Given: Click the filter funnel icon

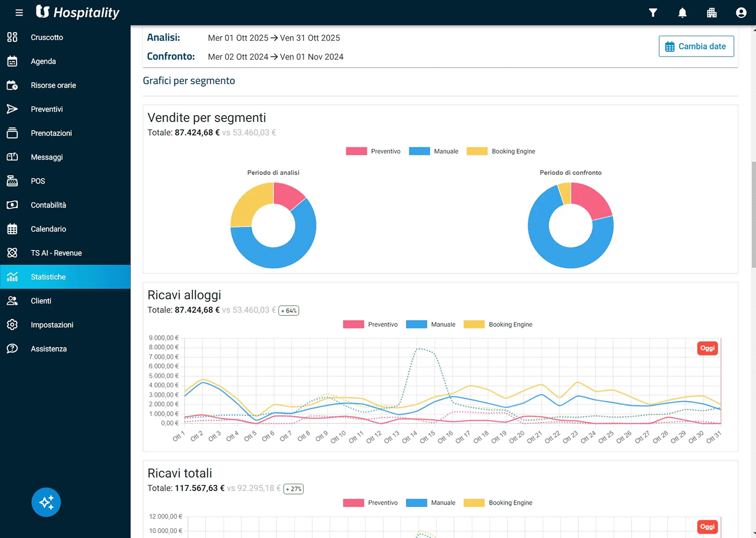Looking at the screenshot, I should (653, 12).
